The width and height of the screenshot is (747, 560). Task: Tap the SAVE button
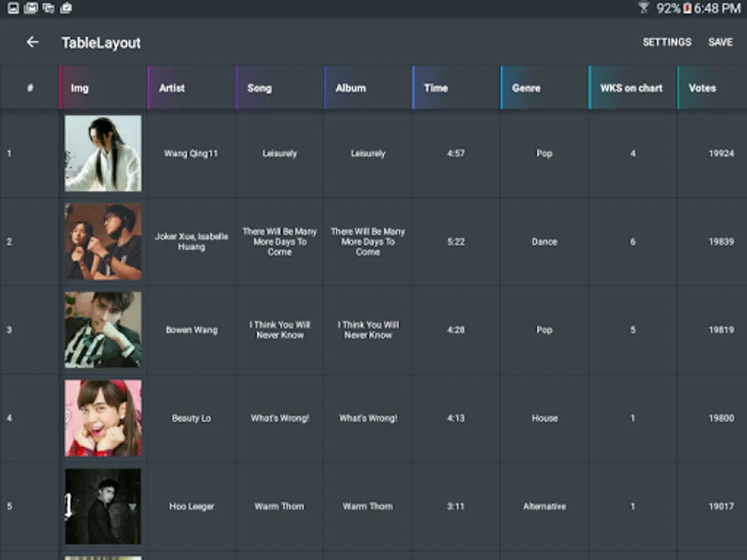720,42
